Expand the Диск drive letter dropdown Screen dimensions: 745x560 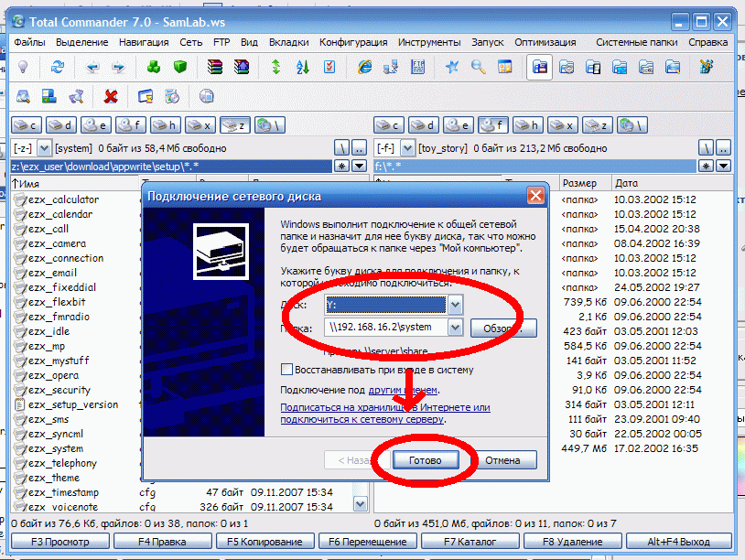(455, 305)
